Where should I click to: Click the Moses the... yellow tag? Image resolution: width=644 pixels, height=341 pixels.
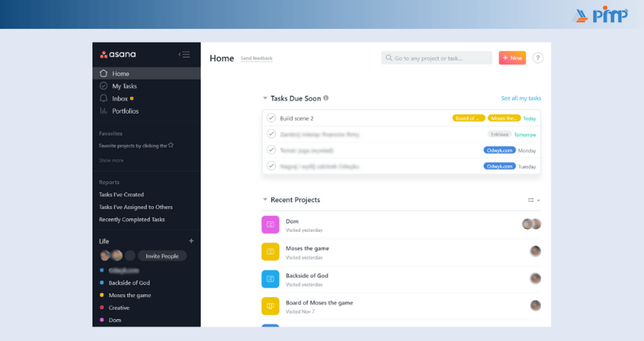pos(504,118)
